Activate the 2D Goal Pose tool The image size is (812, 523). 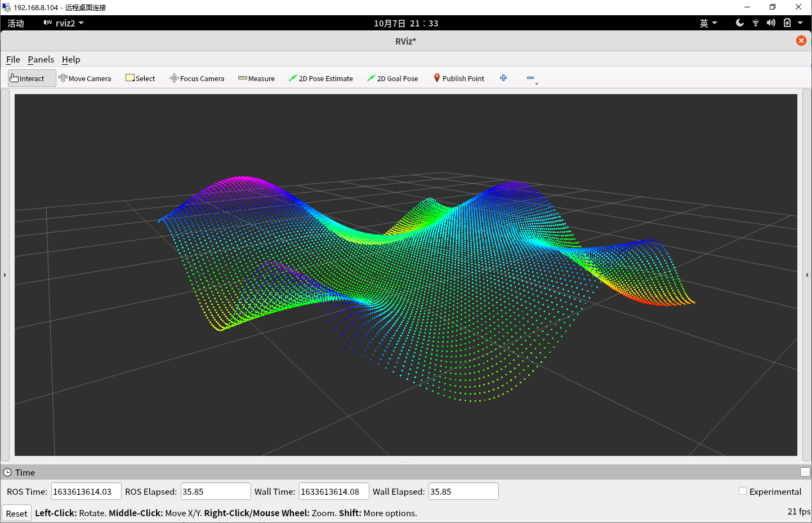point(392,78)
